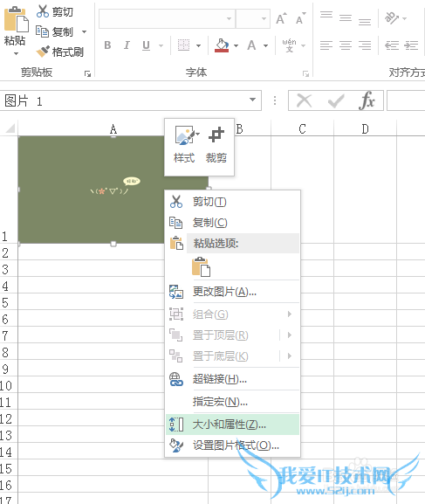Viewport: 425px width, 504px height.
Task: Click the formula bar Enter checkmark
Action: [x=336, y=101]
